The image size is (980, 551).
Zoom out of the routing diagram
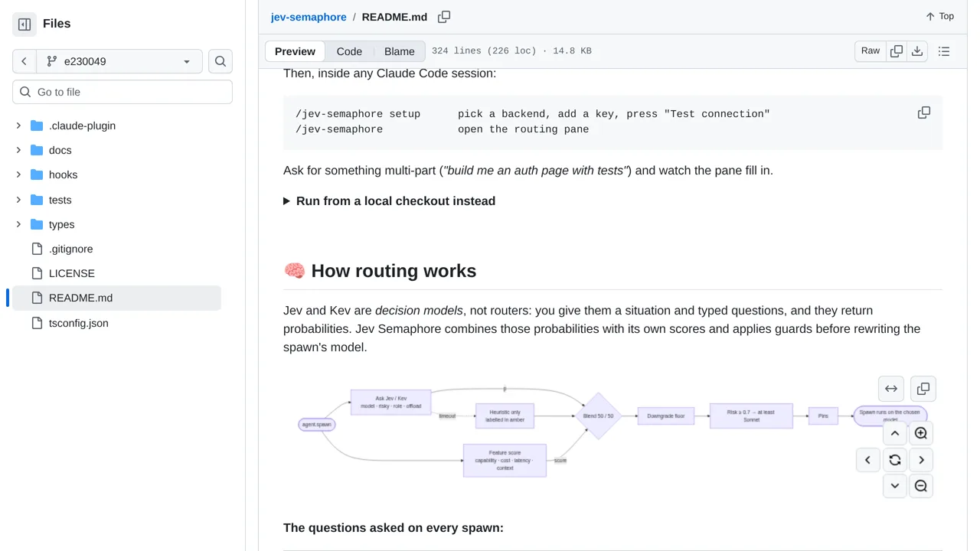pos(921,486)
